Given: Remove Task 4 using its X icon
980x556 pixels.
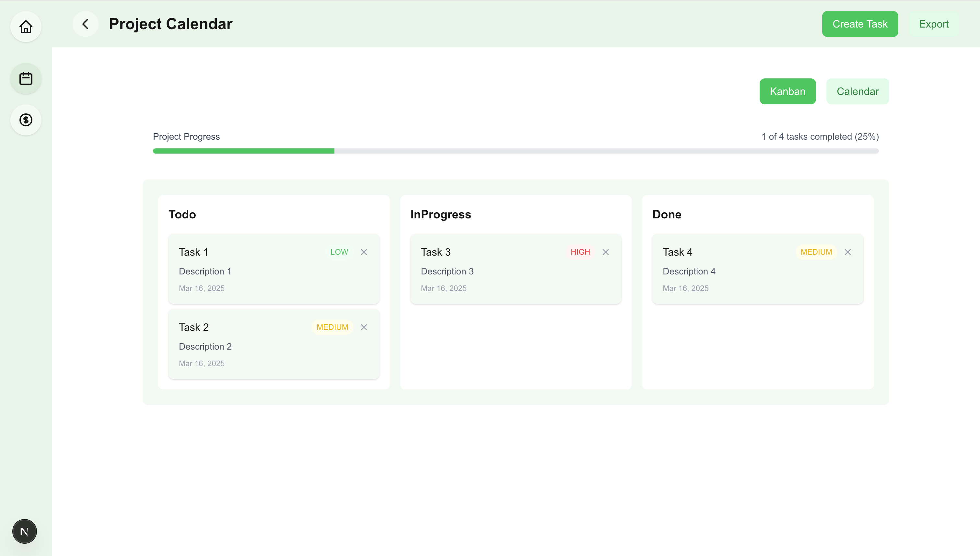Looking at the screenshot, I should [847, 252].
